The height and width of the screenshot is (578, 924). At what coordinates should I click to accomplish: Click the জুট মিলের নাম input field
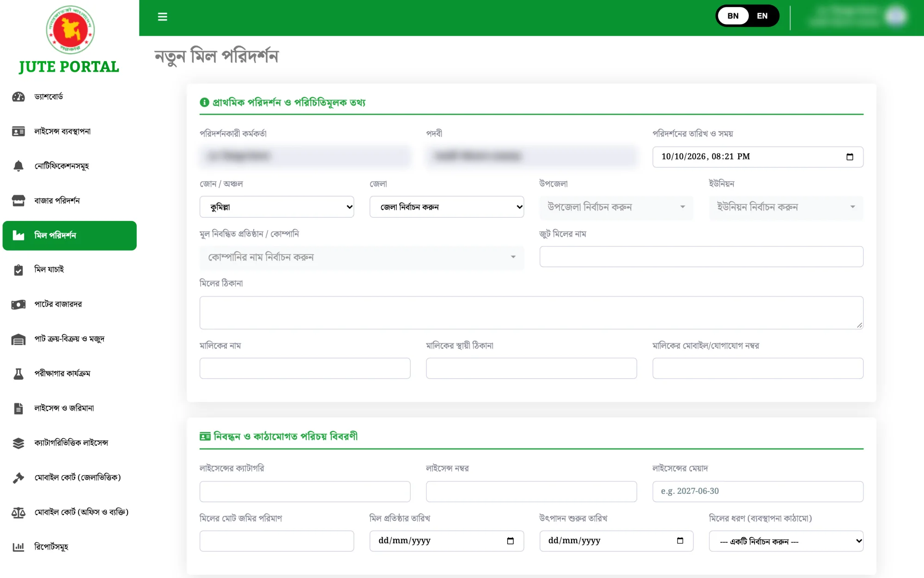[x=701, y=257]
